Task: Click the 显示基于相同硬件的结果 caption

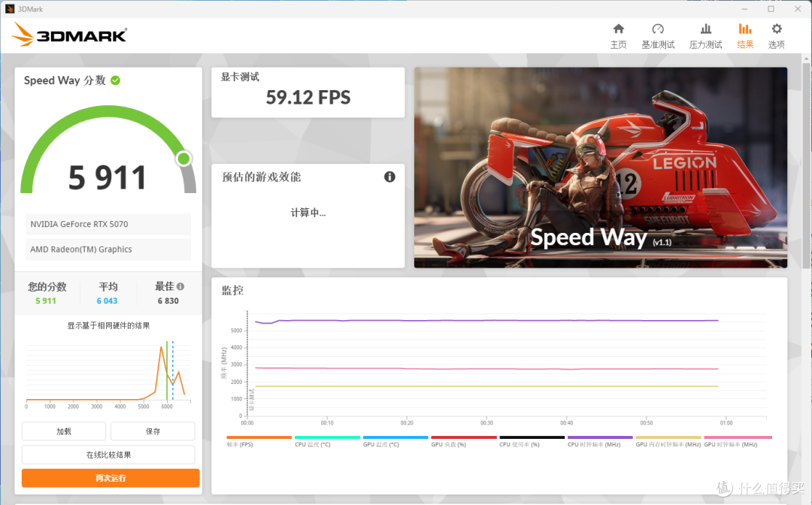Action: pos(108,325)
